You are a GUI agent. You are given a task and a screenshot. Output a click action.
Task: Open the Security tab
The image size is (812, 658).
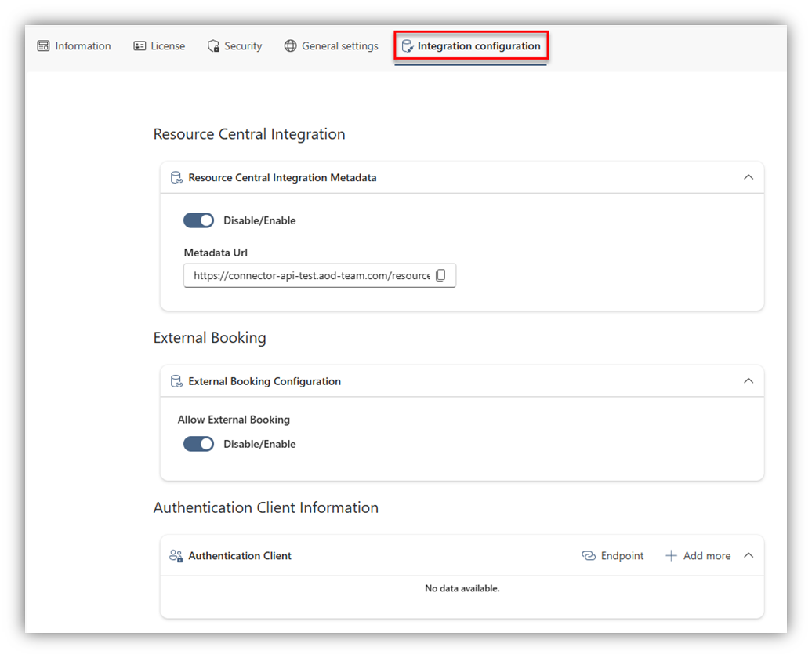pos(234,46)
